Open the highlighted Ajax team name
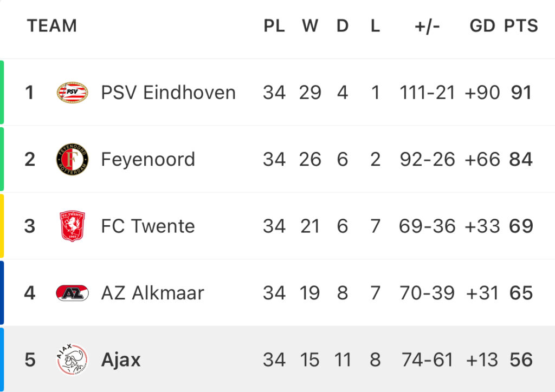Screen dimensions: 555x392 [121, 360]
